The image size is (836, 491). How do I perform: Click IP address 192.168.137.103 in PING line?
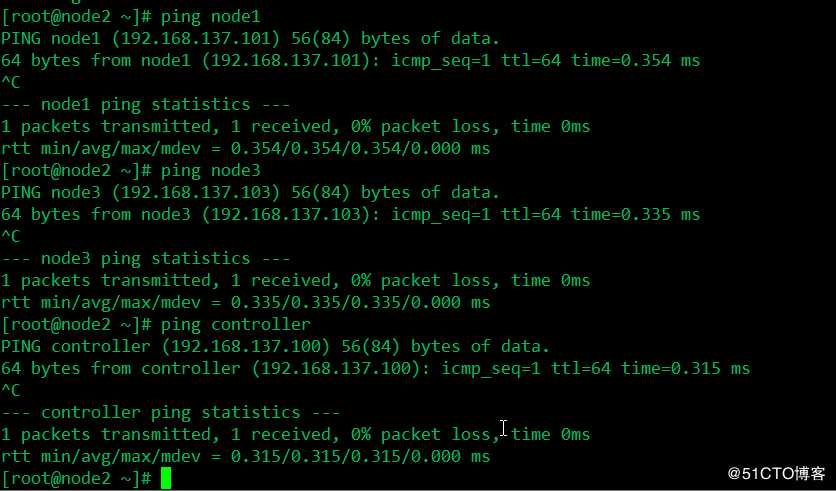pyautogui.click(x=196, y=192)
